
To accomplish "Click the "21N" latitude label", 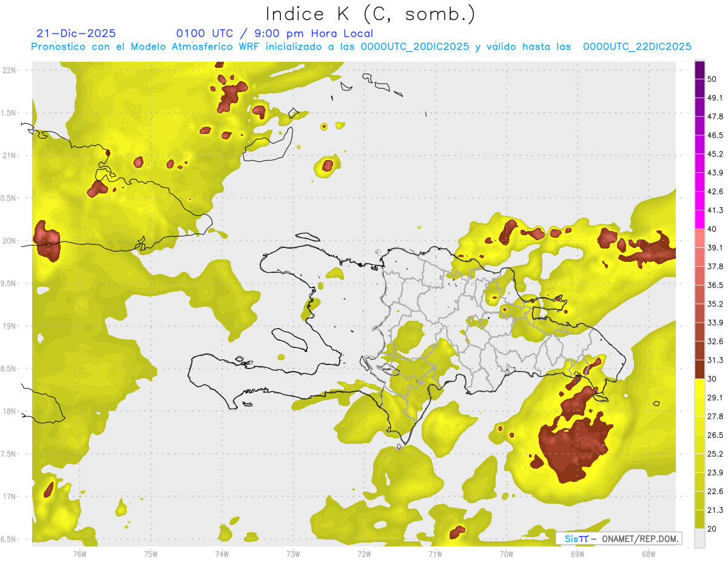I will click(x=9, y=155).
